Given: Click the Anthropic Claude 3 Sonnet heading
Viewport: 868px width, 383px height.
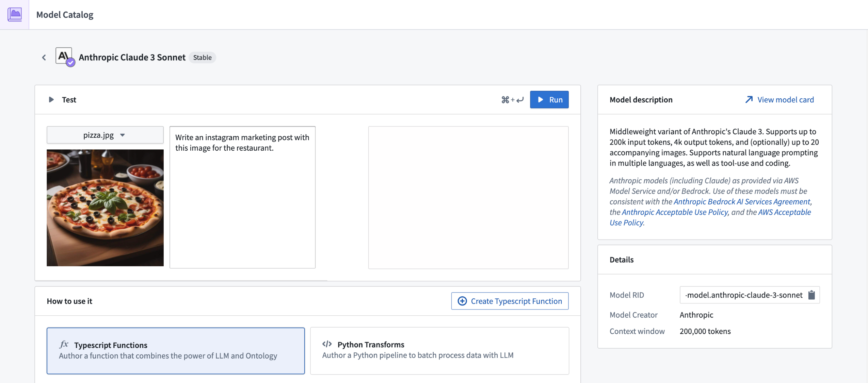Looking at the screenshot, I should point(132,57).
